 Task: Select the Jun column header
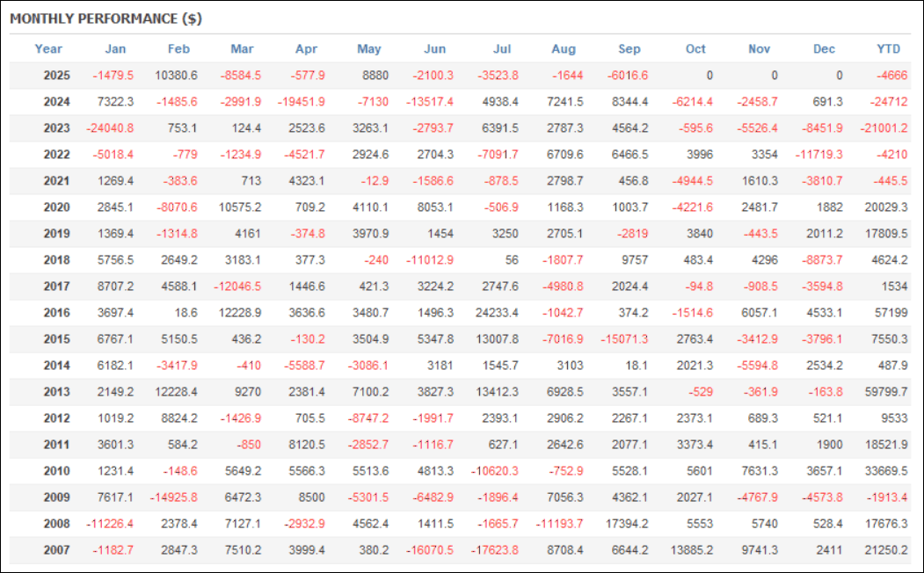pyautogui.click(x=434, y=49)
